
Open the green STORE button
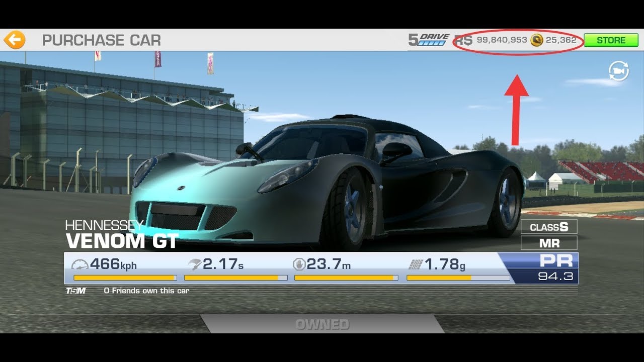pos(611,40)
